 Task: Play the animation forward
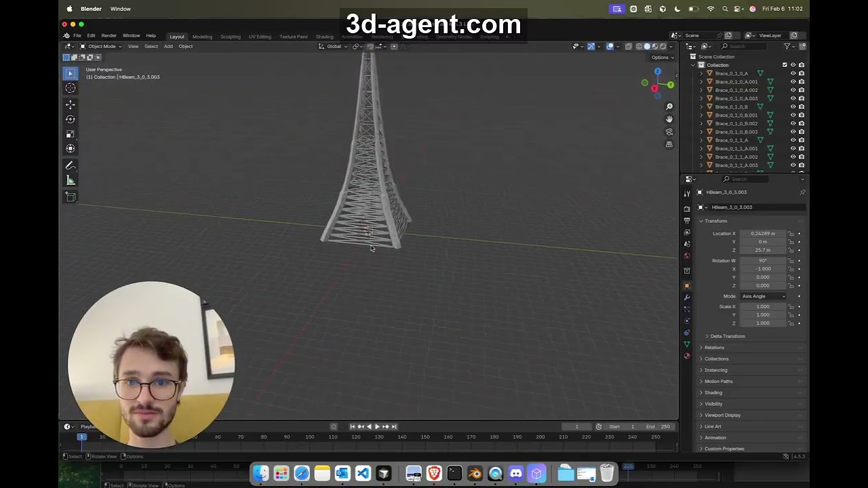pyautogui.click(x=377, y=426)
